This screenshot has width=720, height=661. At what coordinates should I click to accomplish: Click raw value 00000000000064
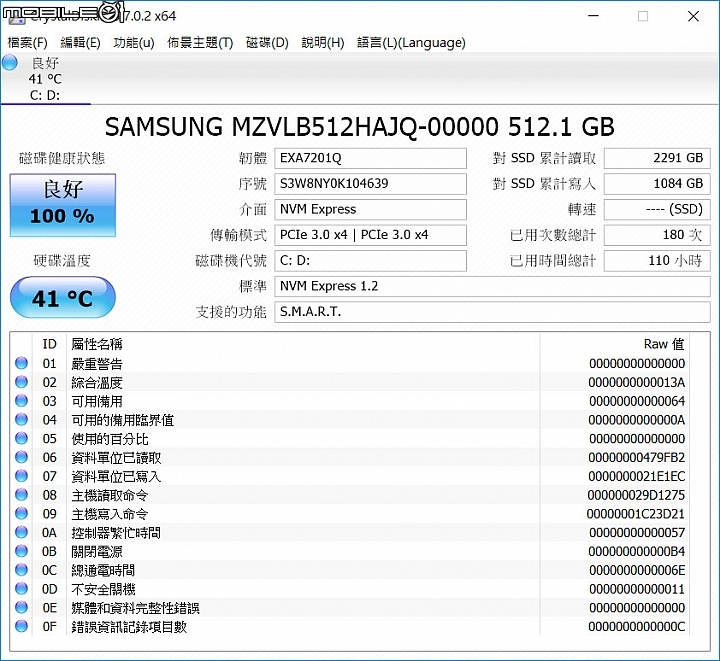click(637, 401)
